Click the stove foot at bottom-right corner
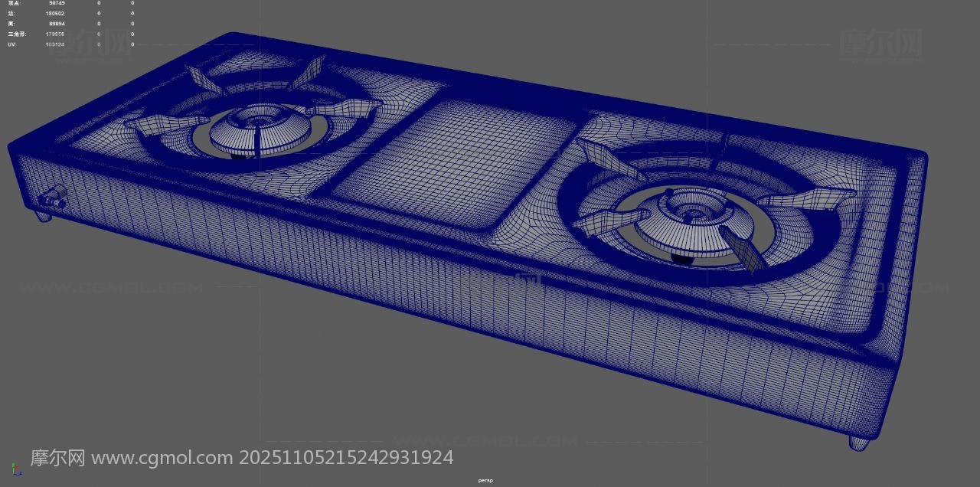 (x=859, y=443)
